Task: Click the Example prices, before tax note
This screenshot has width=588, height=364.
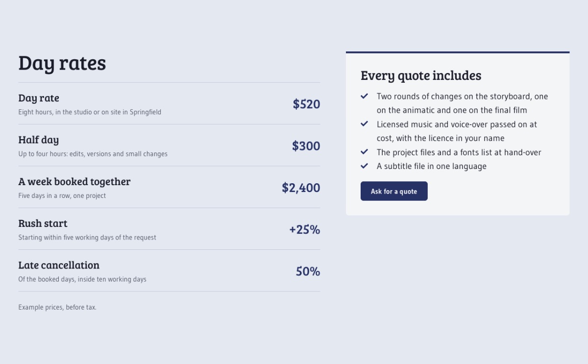Action: [57, 307]
